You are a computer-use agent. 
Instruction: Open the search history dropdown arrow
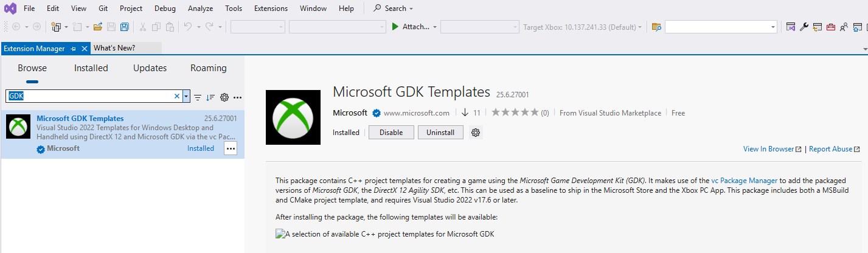coord(186,96)
